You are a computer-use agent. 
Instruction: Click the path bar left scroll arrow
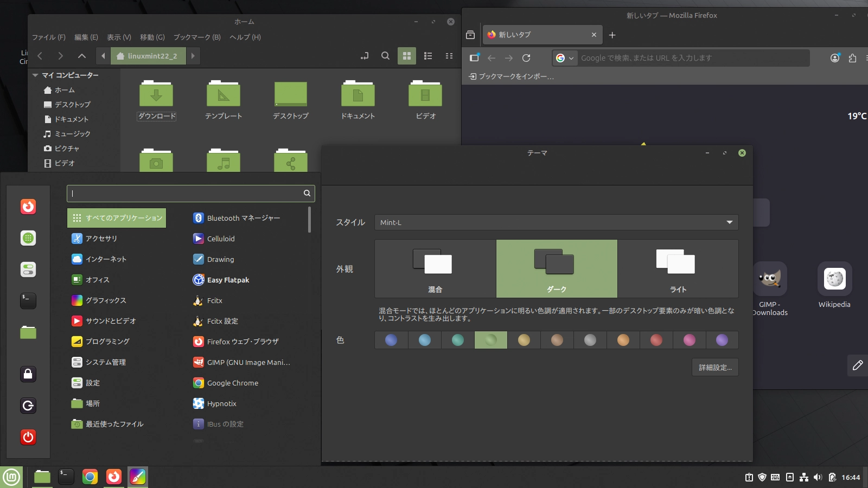coord(103,56)
